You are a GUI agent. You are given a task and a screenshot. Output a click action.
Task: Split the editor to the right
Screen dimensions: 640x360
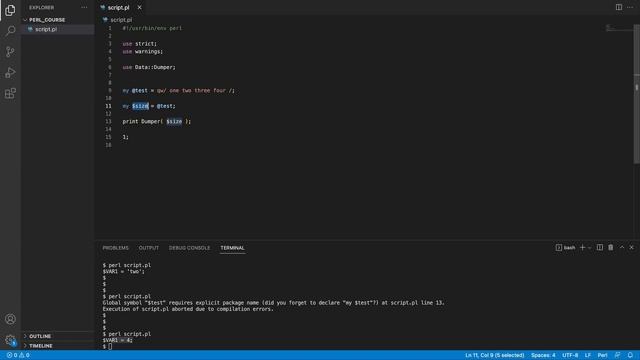click(619, 7)
